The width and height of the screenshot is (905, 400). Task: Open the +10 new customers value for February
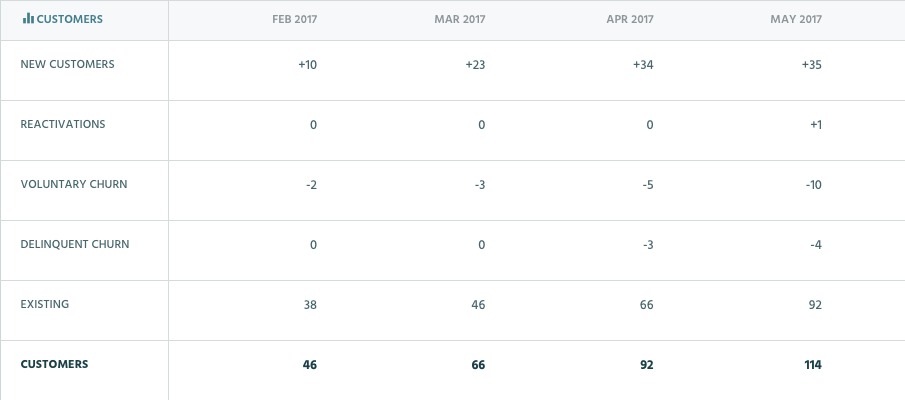[x=308, y=65]
